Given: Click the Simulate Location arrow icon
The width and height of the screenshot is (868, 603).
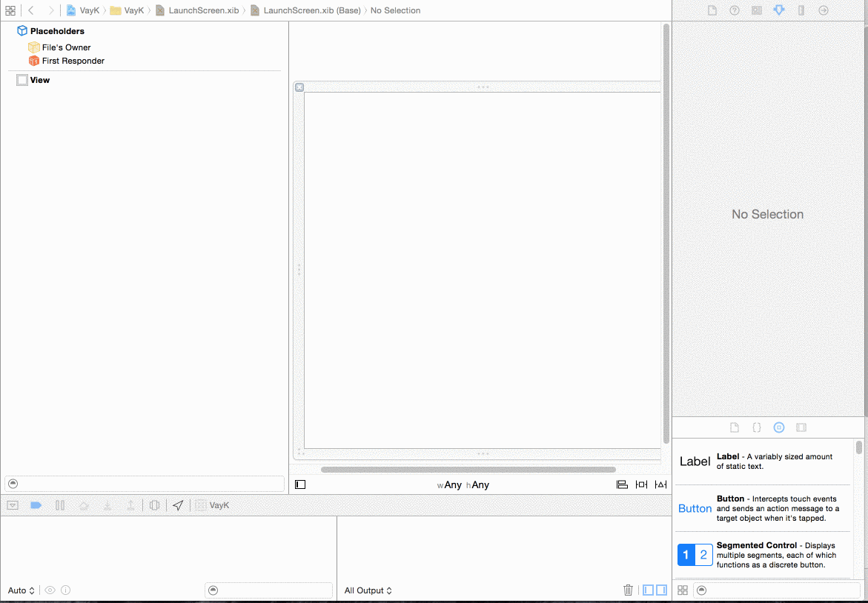Looking at the screenshot, I should click(178, 505).
